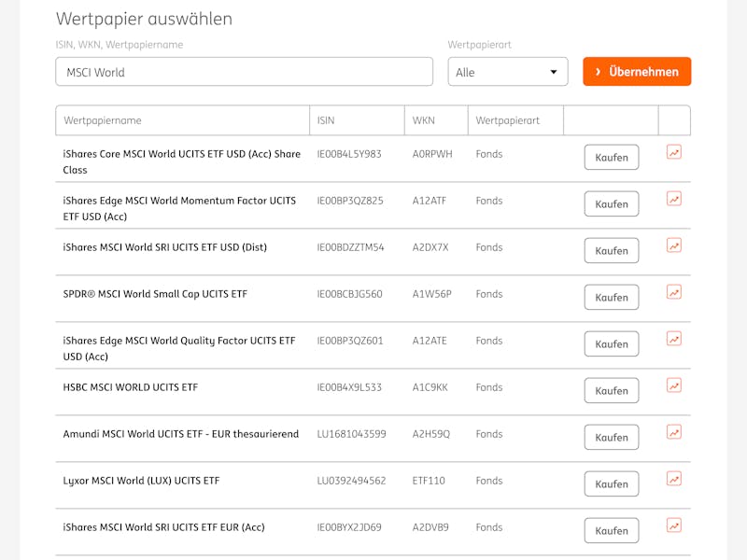Screen dimensions: 747x560
Task: Click the orange Übernehmen button
Action: 637,72
